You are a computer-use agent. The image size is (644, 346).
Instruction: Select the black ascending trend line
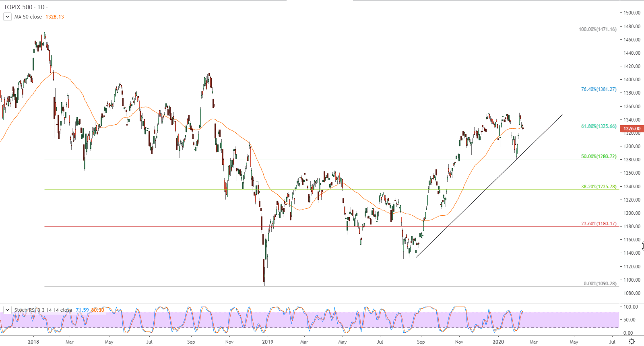(x=489, y=186)
